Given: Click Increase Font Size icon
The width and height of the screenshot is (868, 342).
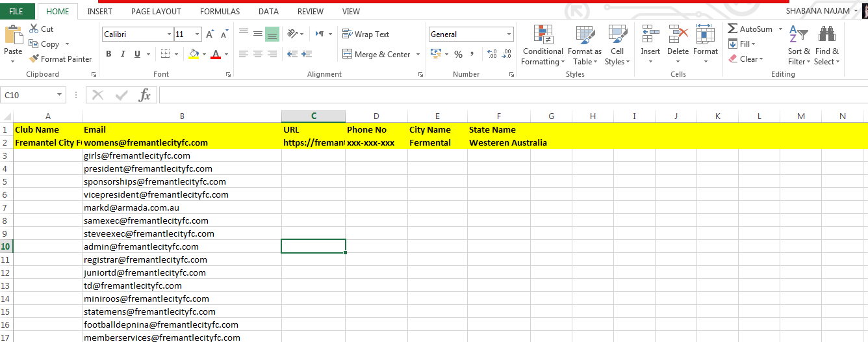Looking at the screenshot, I should point(210,34).
